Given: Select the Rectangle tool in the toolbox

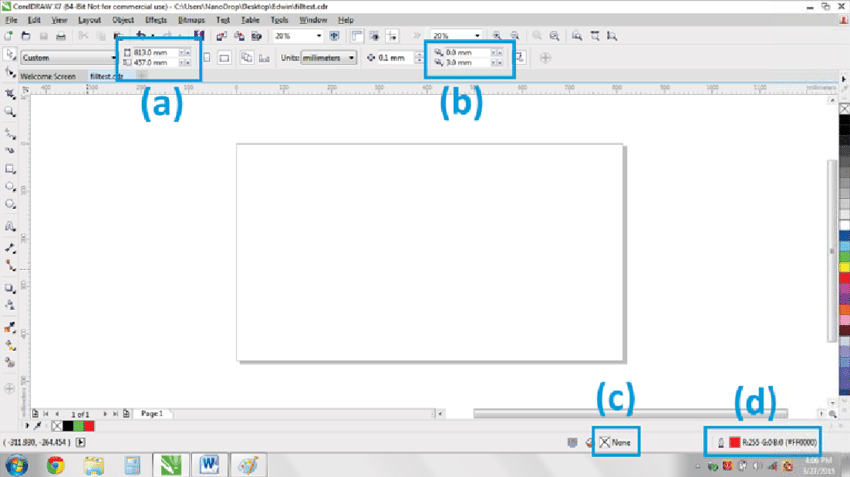Looking at the screenshot, I should (9, 169).
